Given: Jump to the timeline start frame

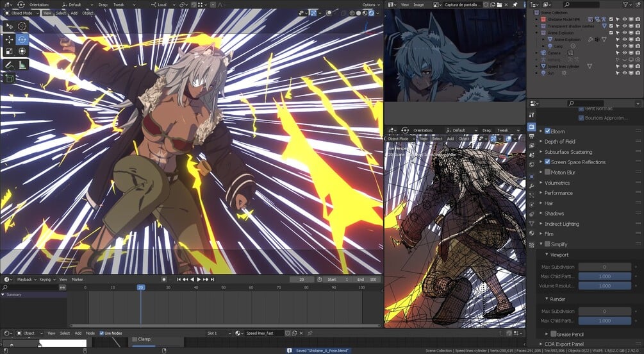Looking at the screenshot, I should point(179,279).
